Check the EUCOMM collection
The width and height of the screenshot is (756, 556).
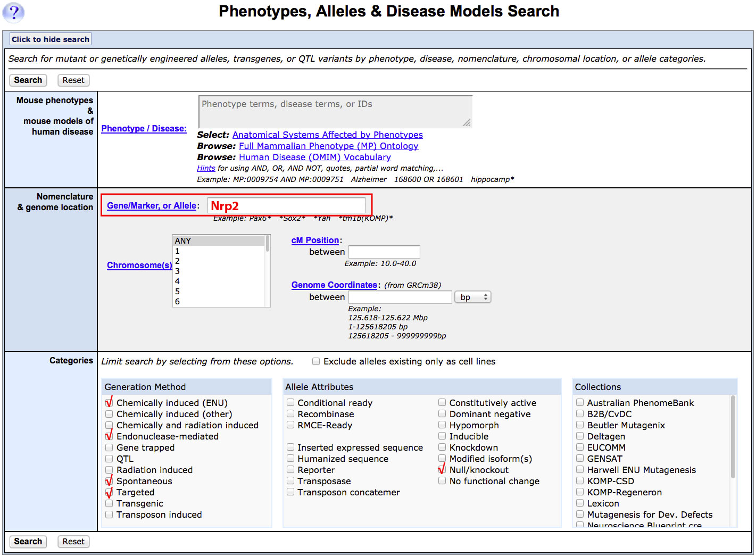[x=580, y=447]
